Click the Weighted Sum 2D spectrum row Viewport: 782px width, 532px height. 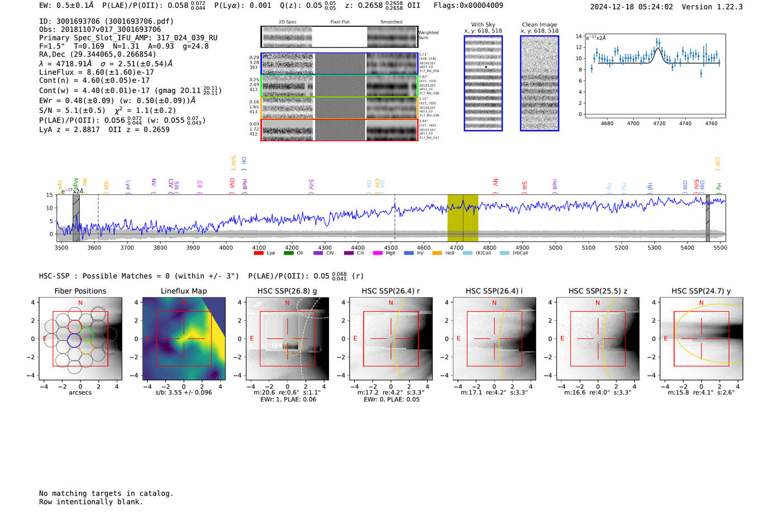click(340, 37)
